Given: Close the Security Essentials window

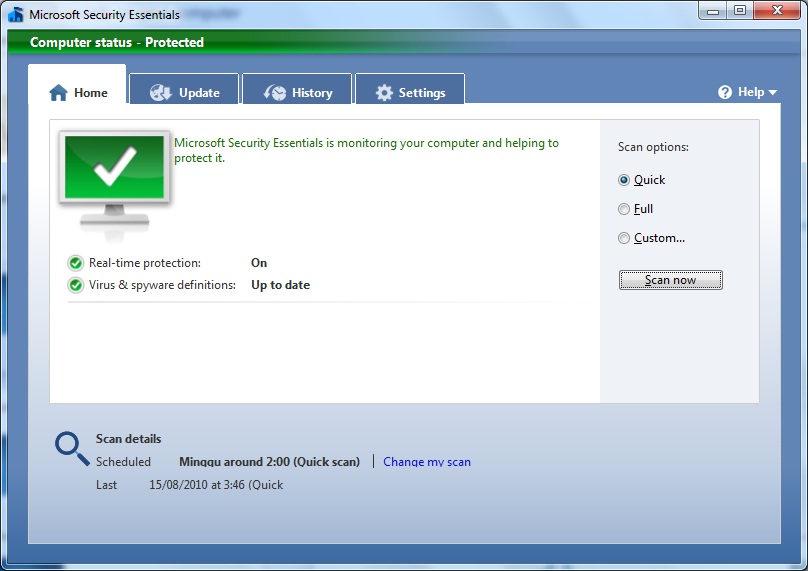Looking at the screenshot, I should click(x=777, y=10).
